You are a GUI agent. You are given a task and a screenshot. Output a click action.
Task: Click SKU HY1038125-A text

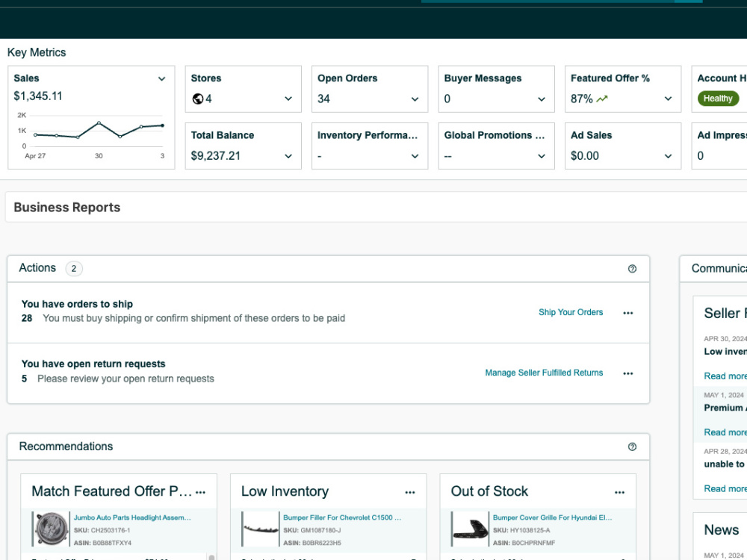521,530
